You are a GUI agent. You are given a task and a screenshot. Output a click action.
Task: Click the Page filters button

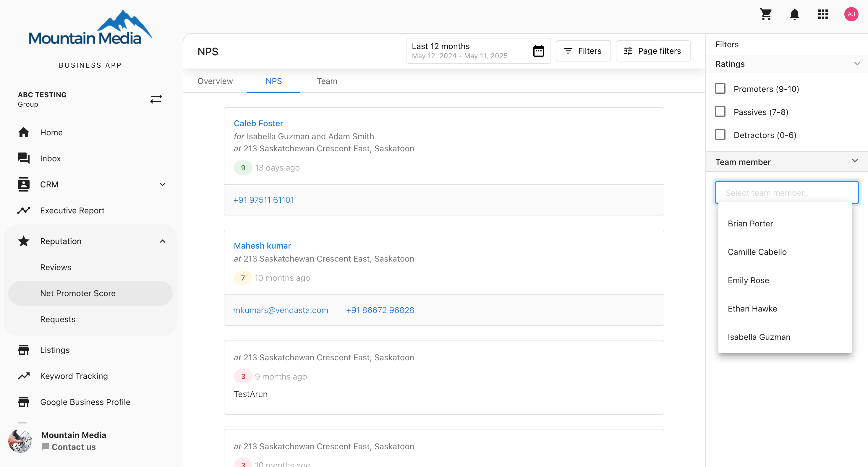tap(653, 51)
